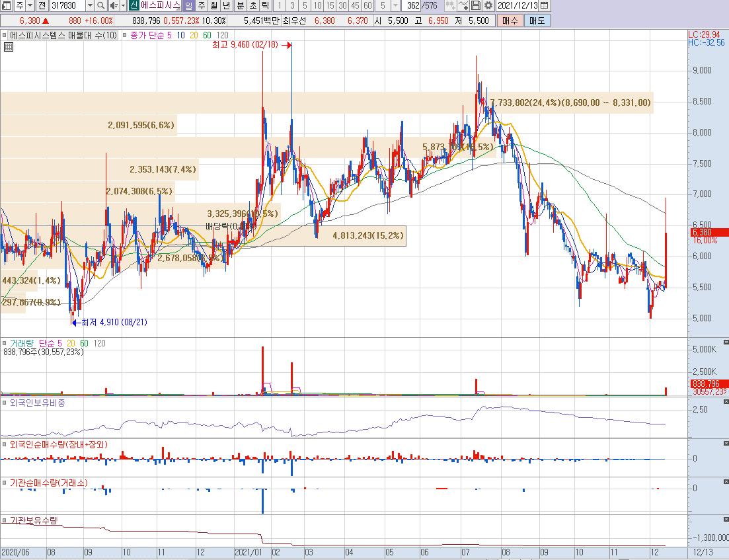
Task: Click the candlestick chart add icon
Action: pos(450,5)
